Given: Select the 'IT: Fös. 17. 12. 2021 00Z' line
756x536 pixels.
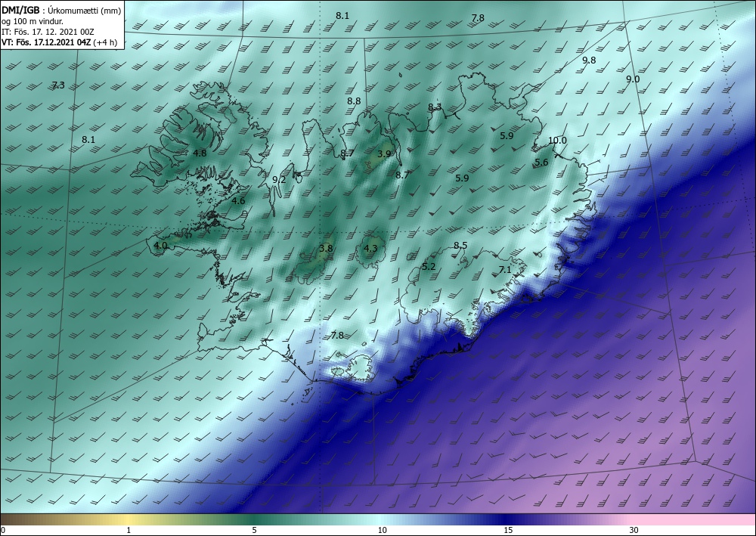Looking at the screenshot, I should 48,31.
